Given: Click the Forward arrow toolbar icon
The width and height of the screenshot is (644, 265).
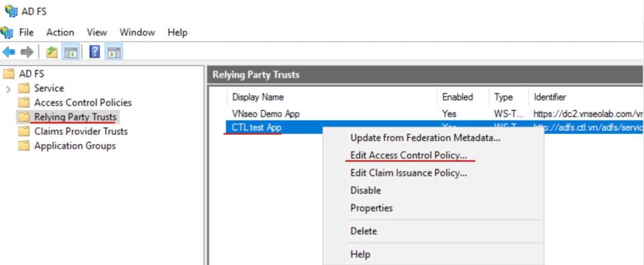Looking at the screenshot, I should [x=27, y=52].
